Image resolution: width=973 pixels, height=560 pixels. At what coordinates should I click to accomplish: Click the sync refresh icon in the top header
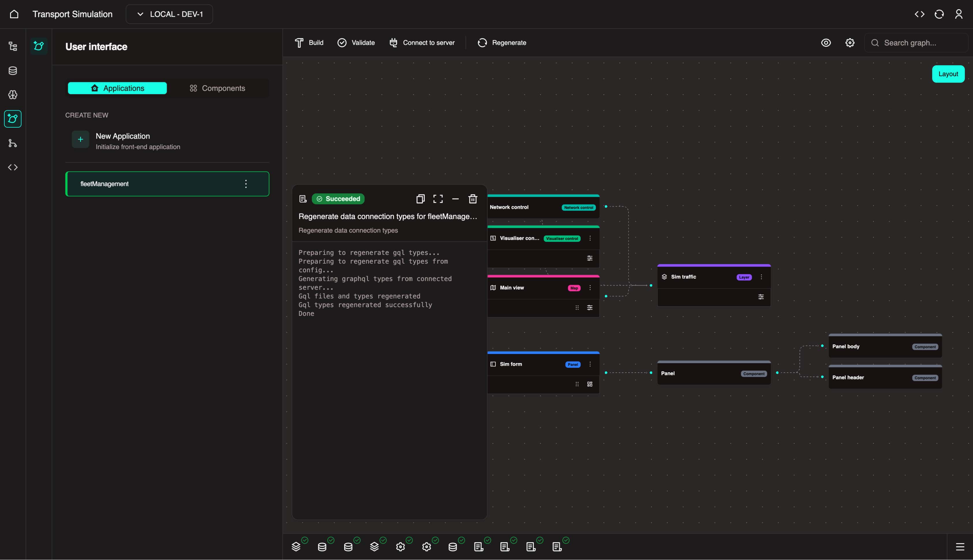939,14
